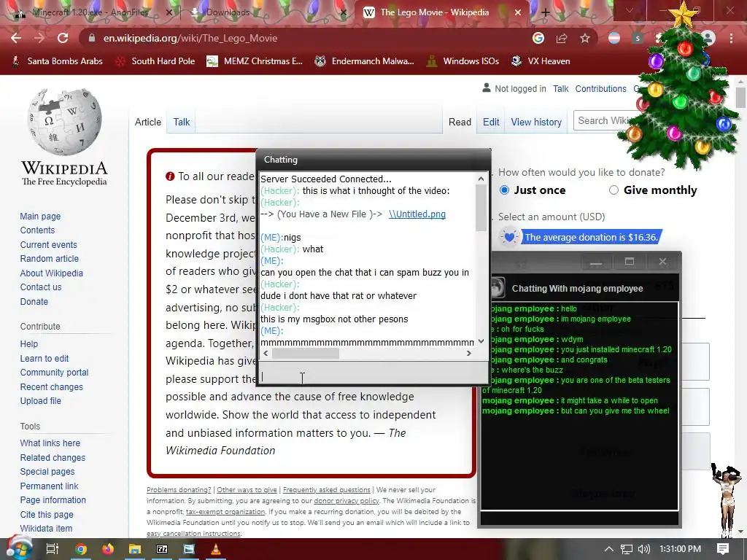
Task: Click the right arrow of Chatting horizontal scrollbar
Action: 469,354
